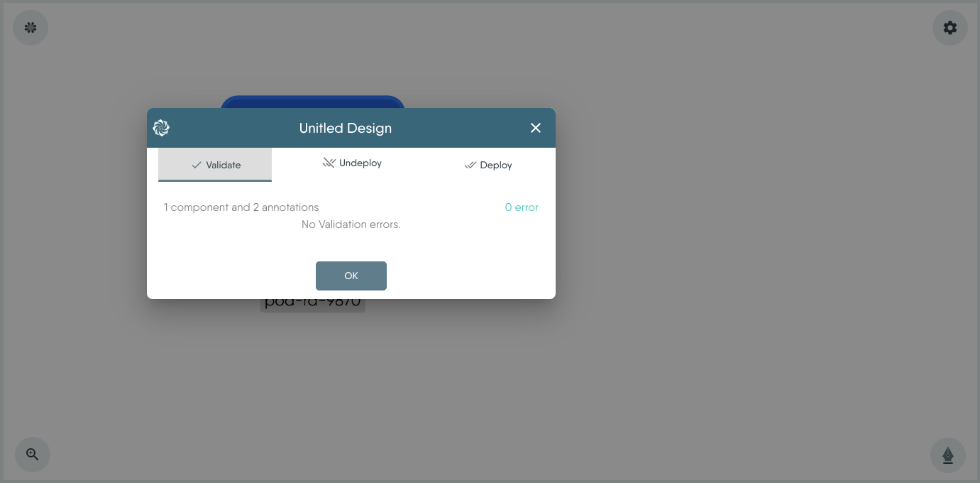Select the pen nib tool icon

tap(947, 455)
